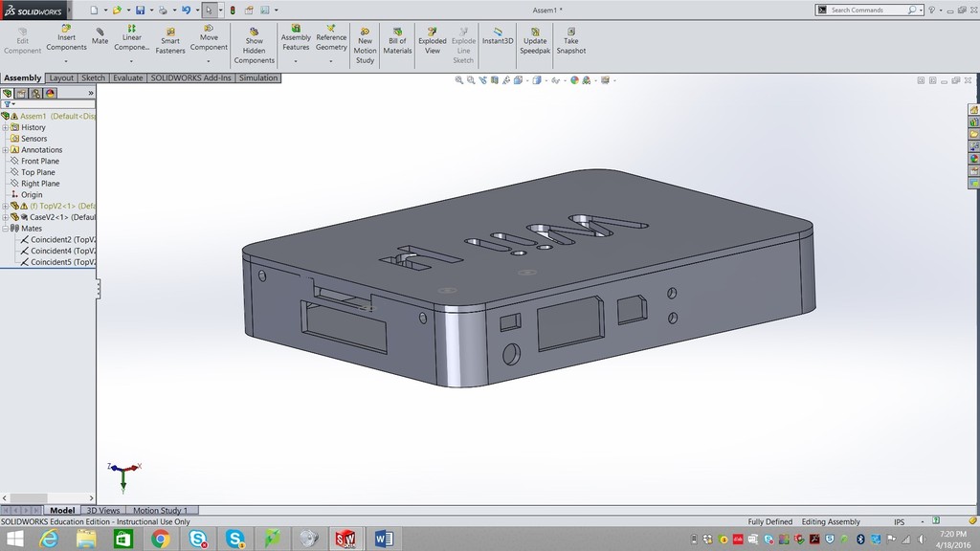Viewport: 980px width, 551px height.
Task: Select Coincident5 mate
Action: (x=57, y=262)
